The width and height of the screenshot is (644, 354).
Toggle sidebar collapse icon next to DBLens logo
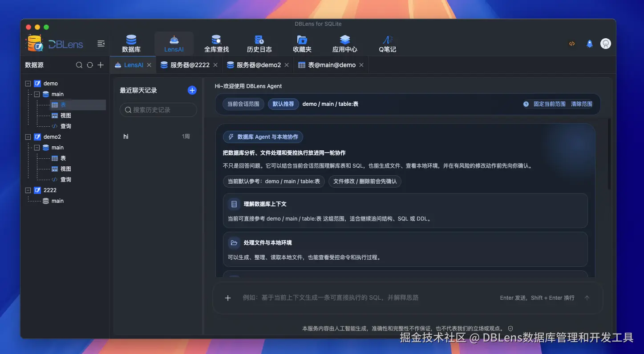[x=101, y=44]
